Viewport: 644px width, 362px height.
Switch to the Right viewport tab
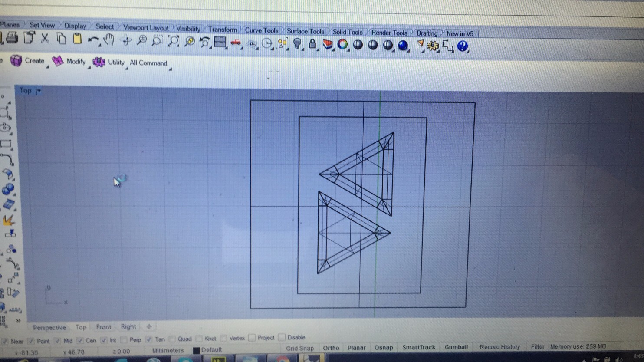click(128, 326)
